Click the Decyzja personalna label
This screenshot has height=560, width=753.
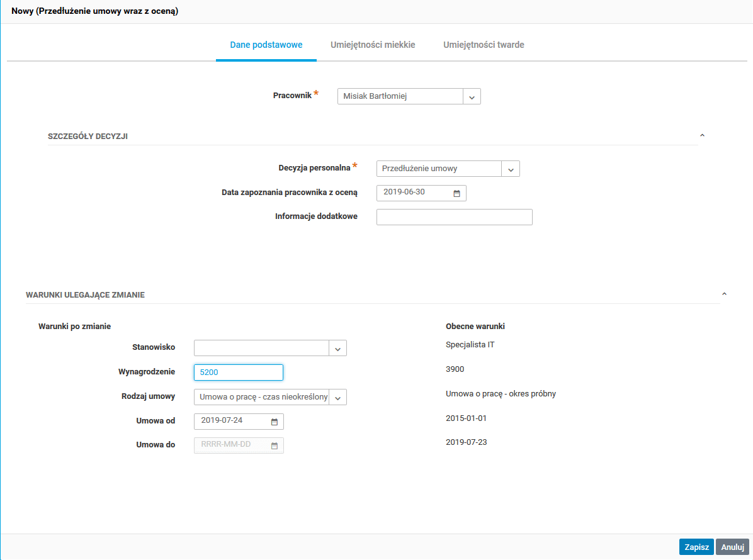pyautogui.click(x=314, y=168)
